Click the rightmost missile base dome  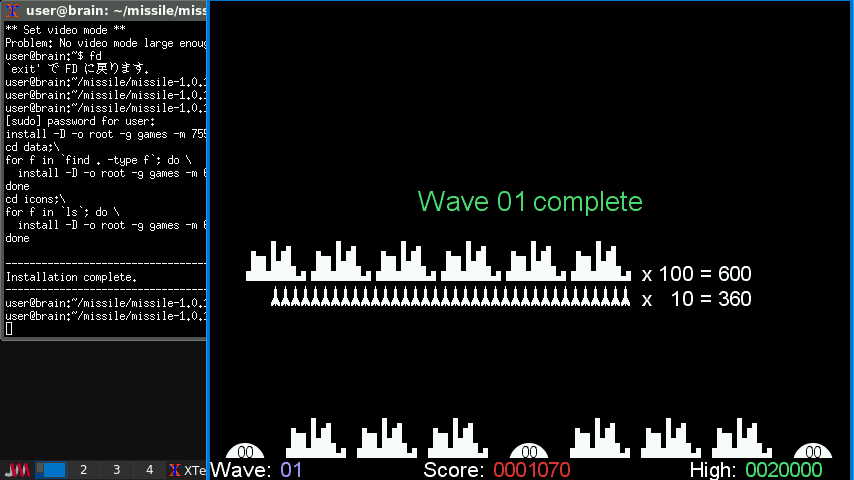point(813,451)
